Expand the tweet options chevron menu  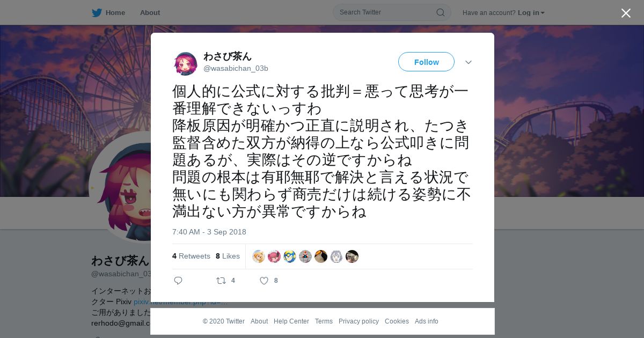(x=469, y=62)
